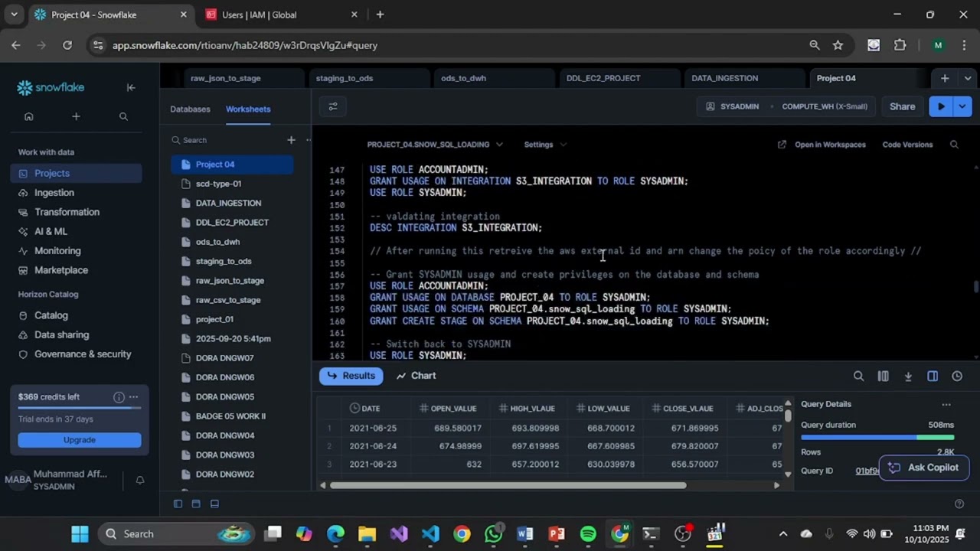
Task: Click the worksheets Search field
Action: tap(226, 140)
